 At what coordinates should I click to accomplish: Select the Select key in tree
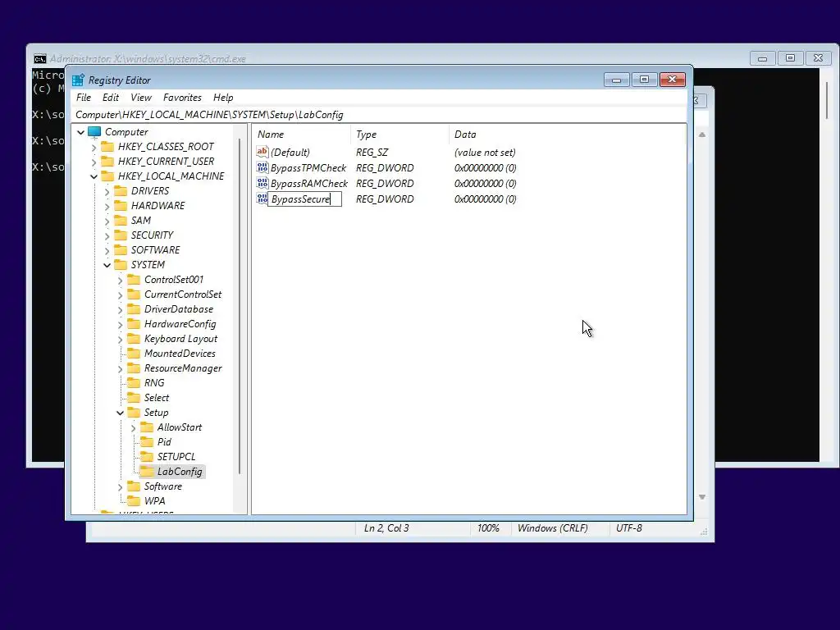(x=157, y=398)
